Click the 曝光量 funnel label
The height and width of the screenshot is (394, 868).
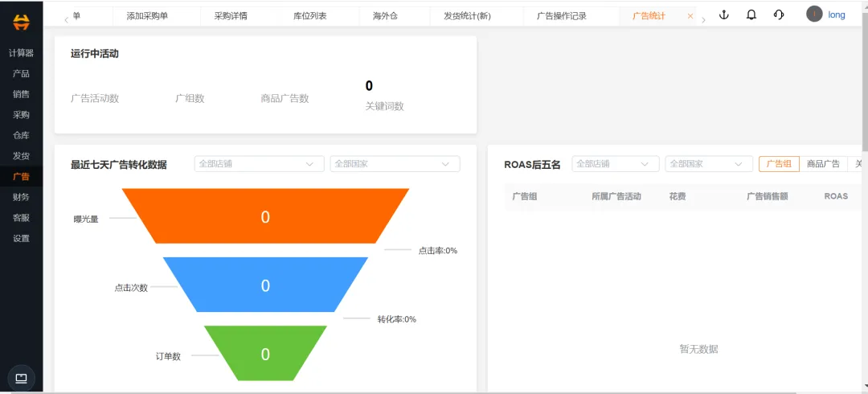(x=86, y=219)
